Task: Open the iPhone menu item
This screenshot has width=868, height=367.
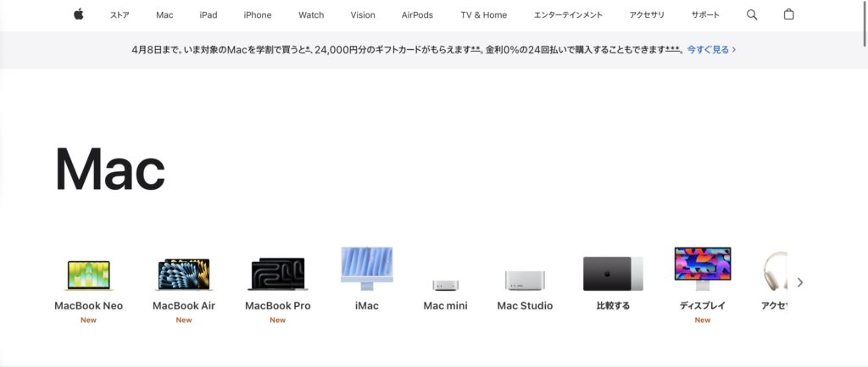Action: pyautogui.click(x=258, y=15)
